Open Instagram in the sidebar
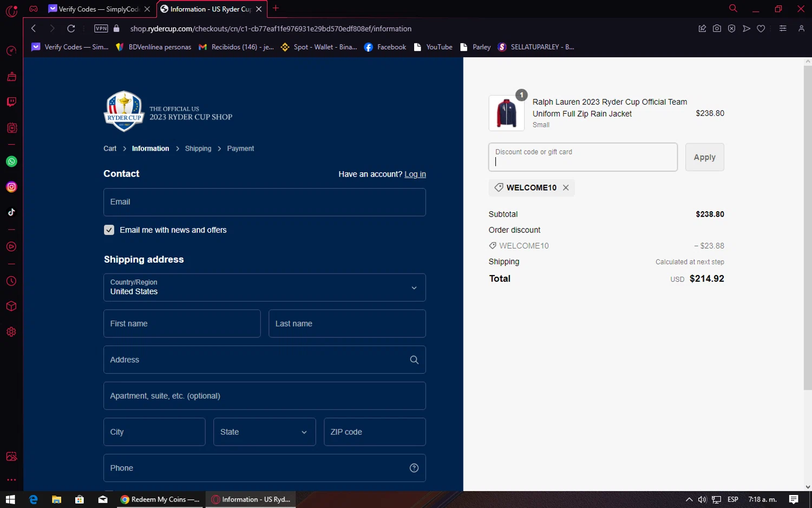Viewport: 812px width, 508px height. (11, 187)
